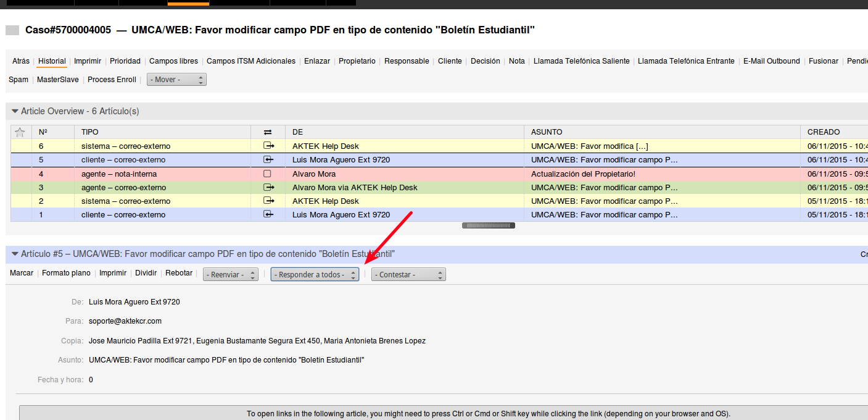This screenshot has height=420, width=868.
Task: Open the Contestar dropdown
Action: (408, 275)
